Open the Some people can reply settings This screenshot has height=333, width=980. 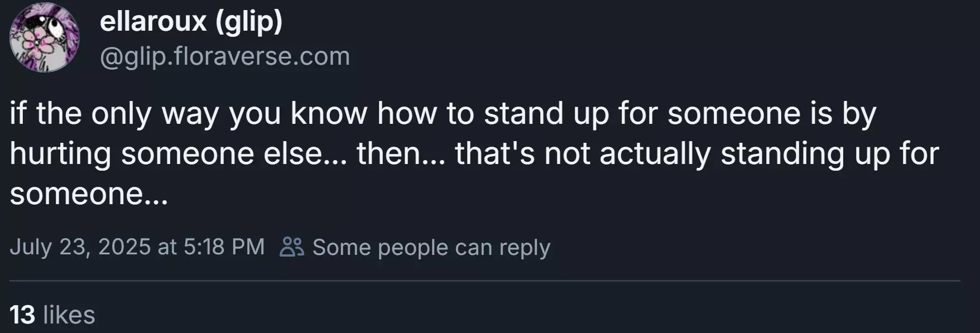coord(431,247)
